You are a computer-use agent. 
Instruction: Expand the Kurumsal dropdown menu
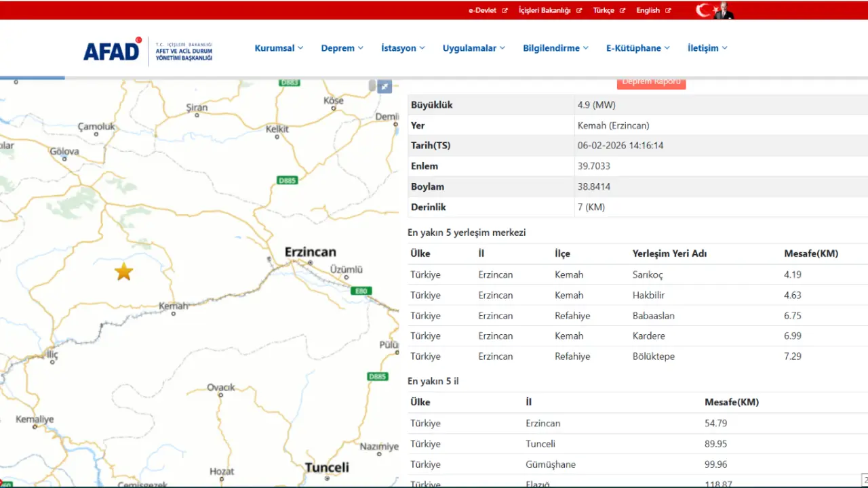(x=279, y=48)
